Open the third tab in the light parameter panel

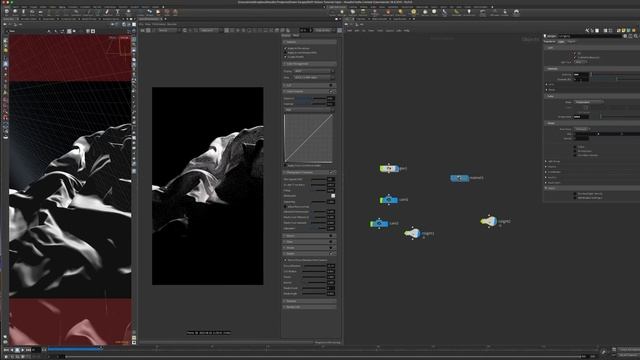coord(571,42)
